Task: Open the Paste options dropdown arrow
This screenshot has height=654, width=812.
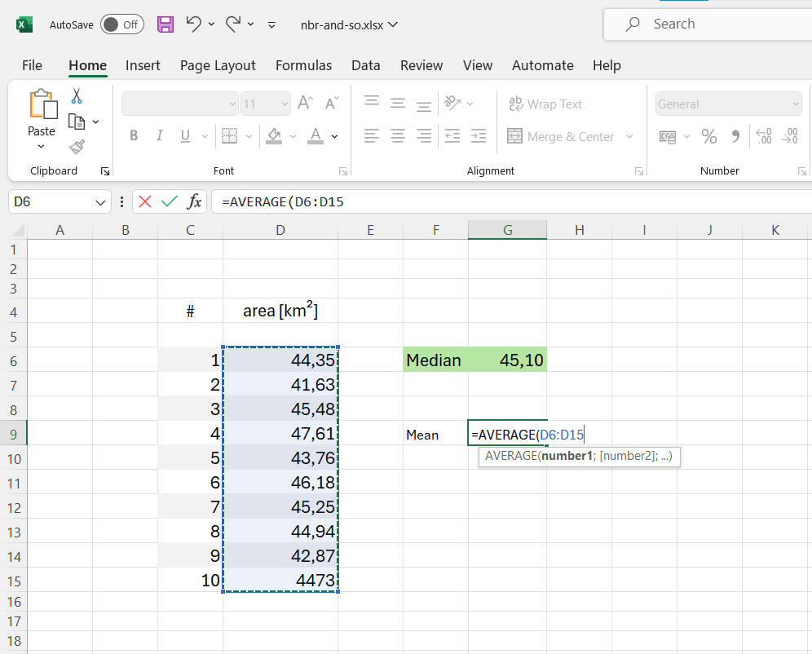Action: pos(42,147)
